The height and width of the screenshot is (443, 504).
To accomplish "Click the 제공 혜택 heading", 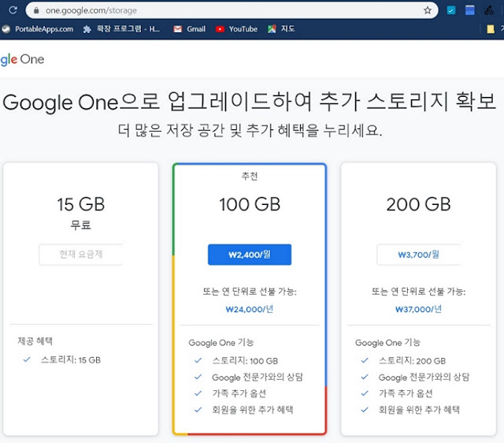I will pos(35,341).
